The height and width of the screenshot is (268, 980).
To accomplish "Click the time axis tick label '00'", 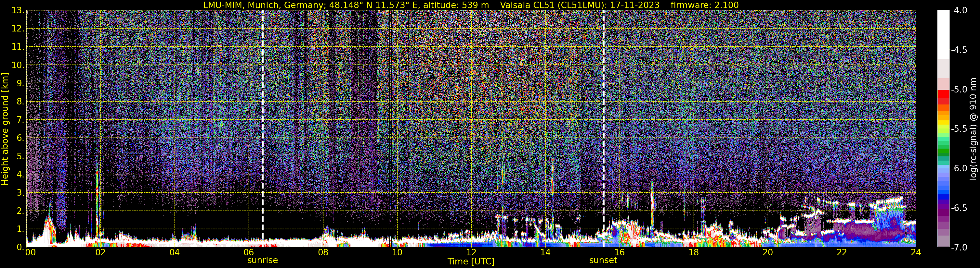I will [x=31, y=252].
